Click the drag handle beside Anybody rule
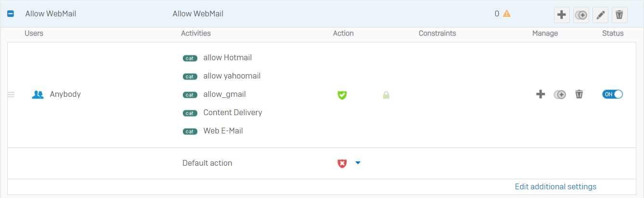644x198 pixels. pyautogui.click(x=11, y=94)
